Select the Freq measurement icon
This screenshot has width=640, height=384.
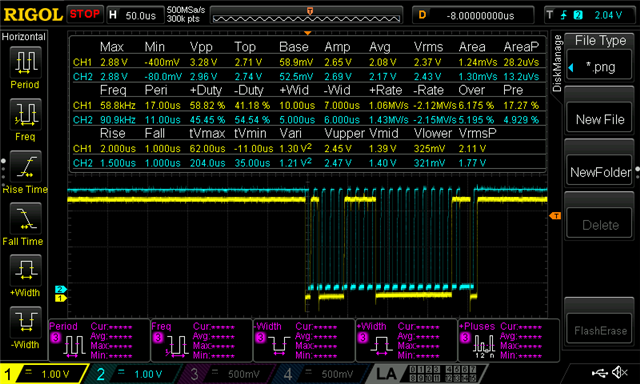[25, 115]
